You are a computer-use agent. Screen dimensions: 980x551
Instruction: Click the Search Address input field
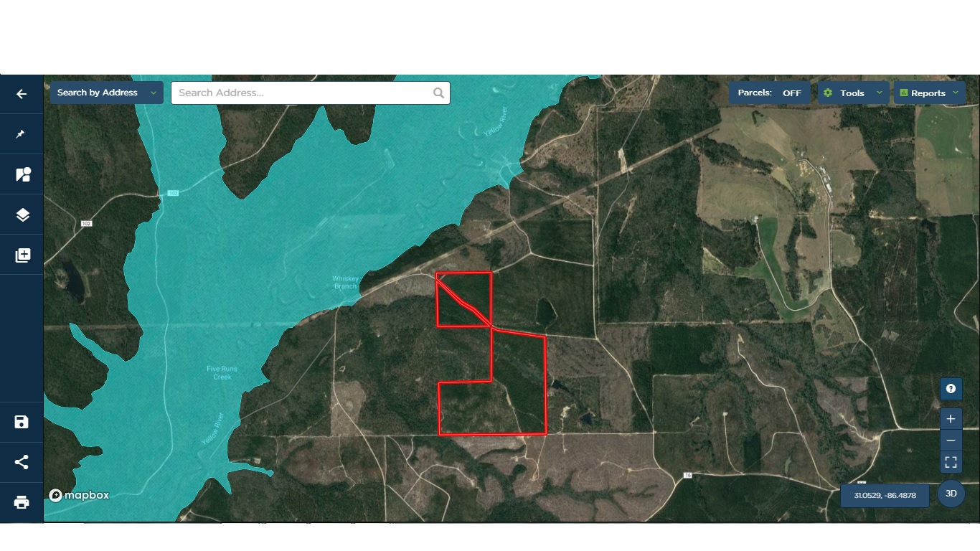(x=301, y=93)
